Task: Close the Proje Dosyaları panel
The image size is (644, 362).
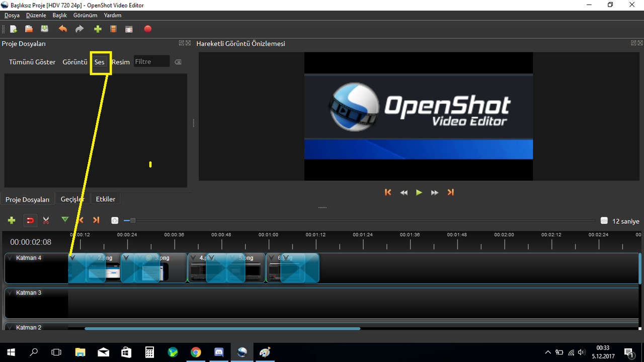Action: 188,43
